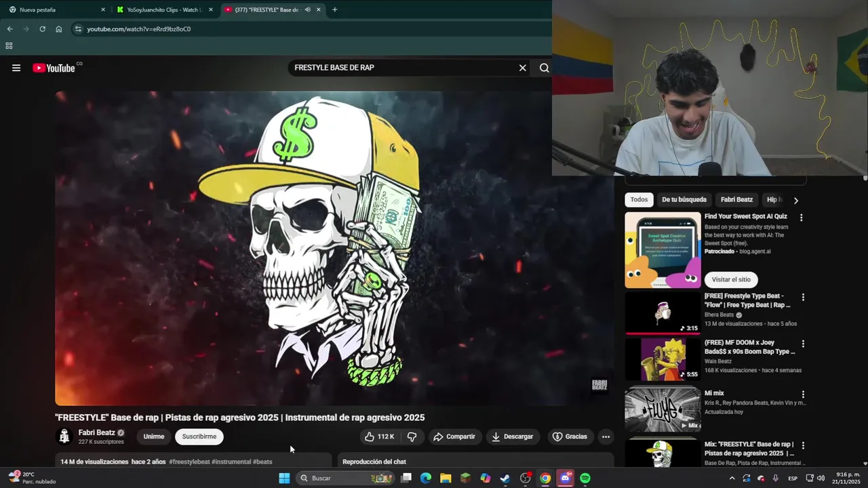The image size is (868, 488).
Task: Open a new browser tab with plus
Action: click(334, 9)
